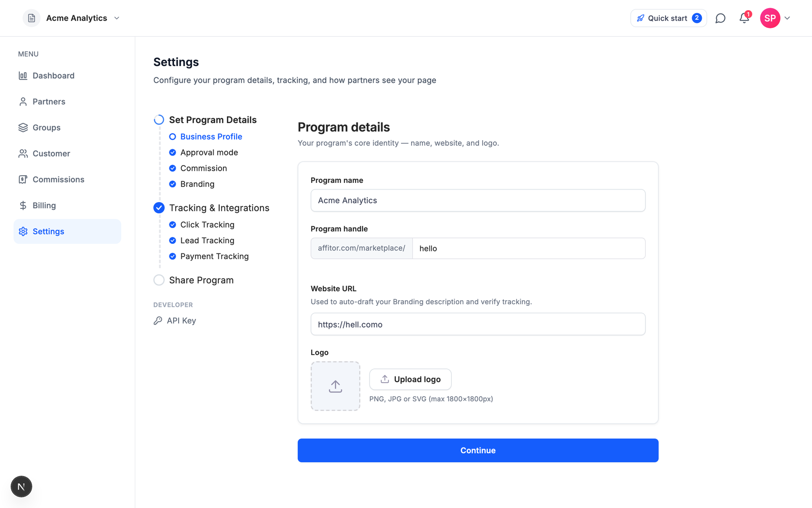Open the notifications bell
This screenshot has height=508, width=812.
point(745,18)
